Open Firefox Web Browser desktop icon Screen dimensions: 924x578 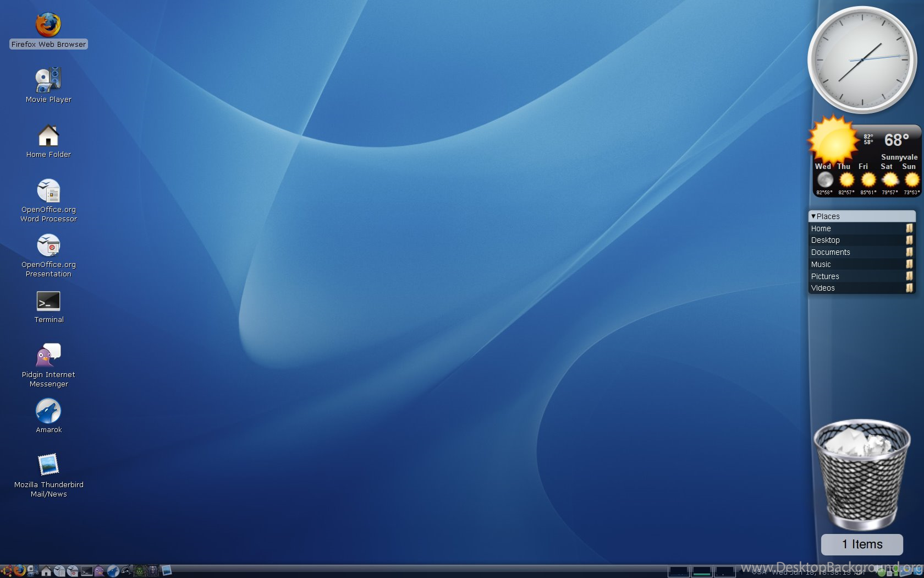coord(48,25)
